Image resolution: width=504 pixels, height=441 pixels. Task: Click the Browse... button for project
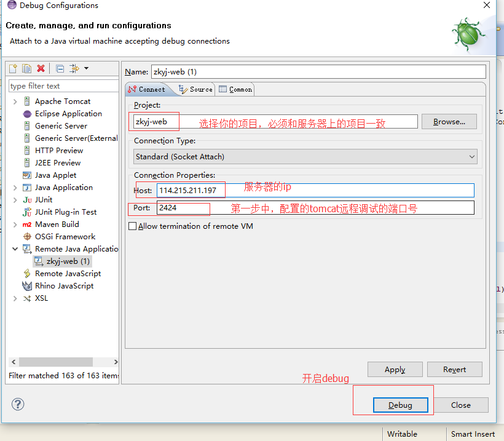pyautogui.click(x=449, y=122)
